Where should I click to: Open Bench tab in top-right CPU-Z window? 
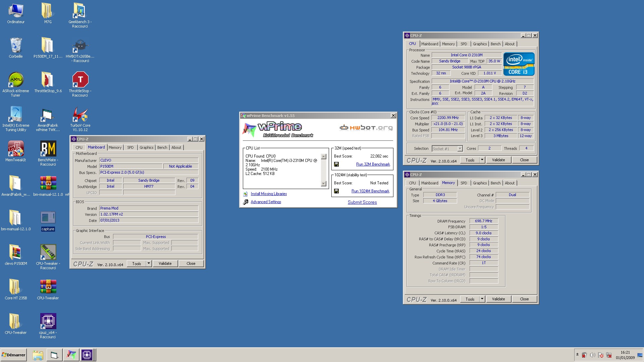pyautogui.click(x=495, y=44)
